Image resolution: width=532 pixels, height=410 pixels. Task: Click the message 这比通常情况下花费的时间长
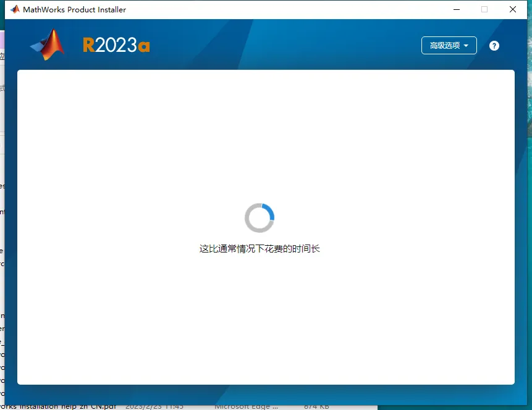(x=260, y=249)
